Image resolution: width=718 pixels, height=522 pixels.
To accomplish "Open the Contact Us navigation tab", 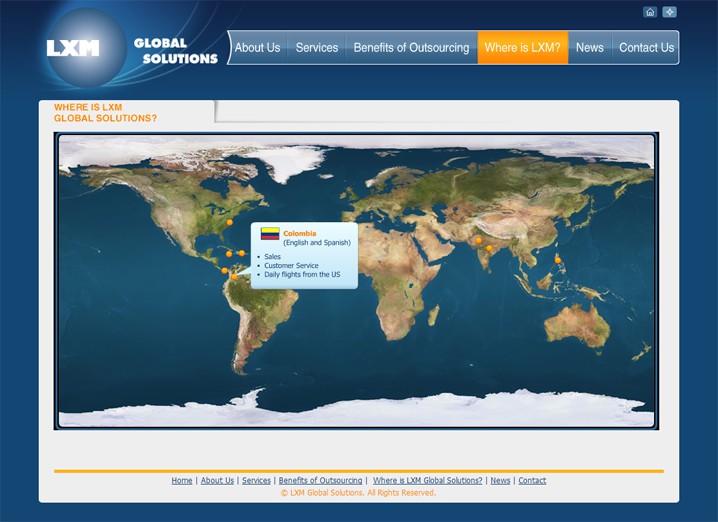I will click(x=646, y=48).
